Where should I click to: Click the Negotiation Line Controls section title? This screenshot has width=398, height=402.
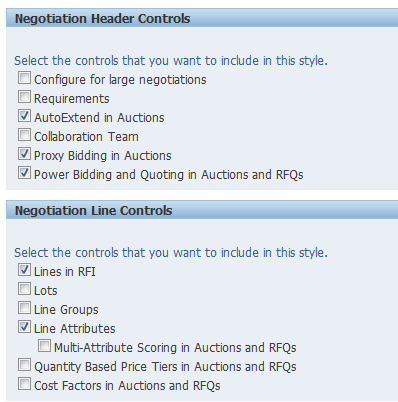[94, 211]
